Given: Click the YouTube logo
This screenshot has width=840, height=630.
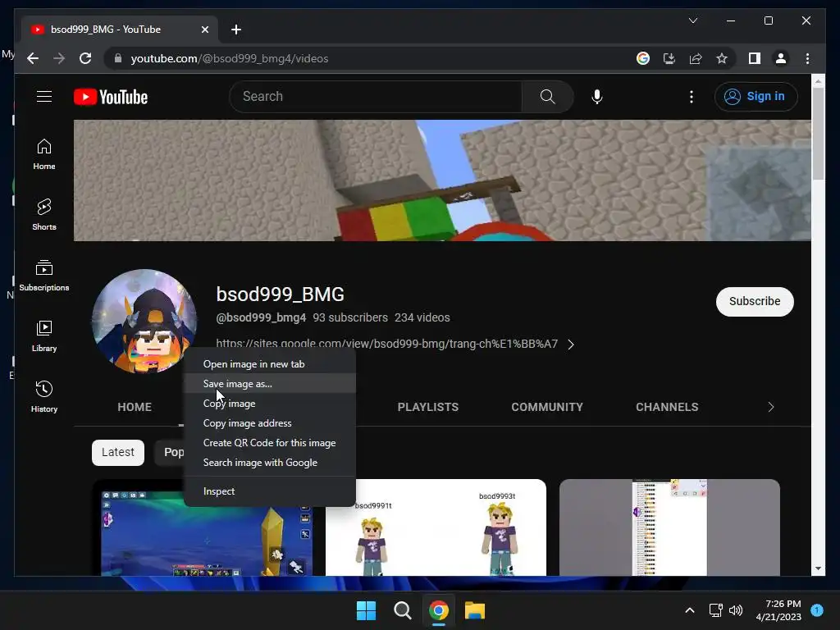Looking at the screenshot, I should click(111, 97).
